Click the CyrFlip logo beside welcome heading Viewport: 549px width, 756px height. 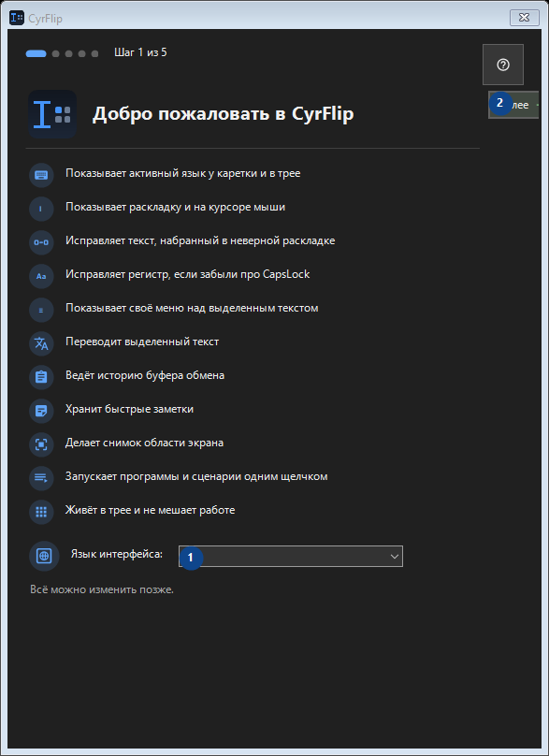coord(52,114)
